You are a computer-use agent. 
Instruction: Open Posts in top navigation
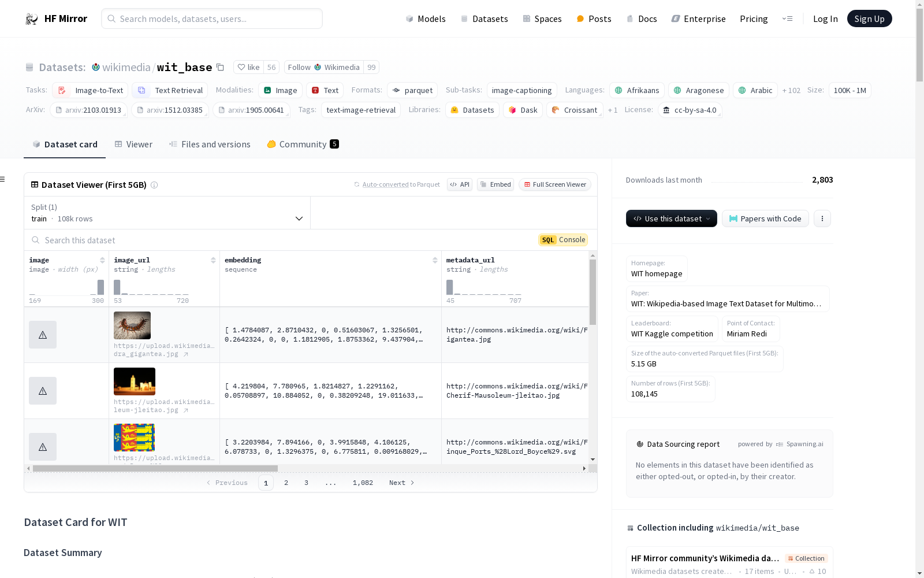594,19
